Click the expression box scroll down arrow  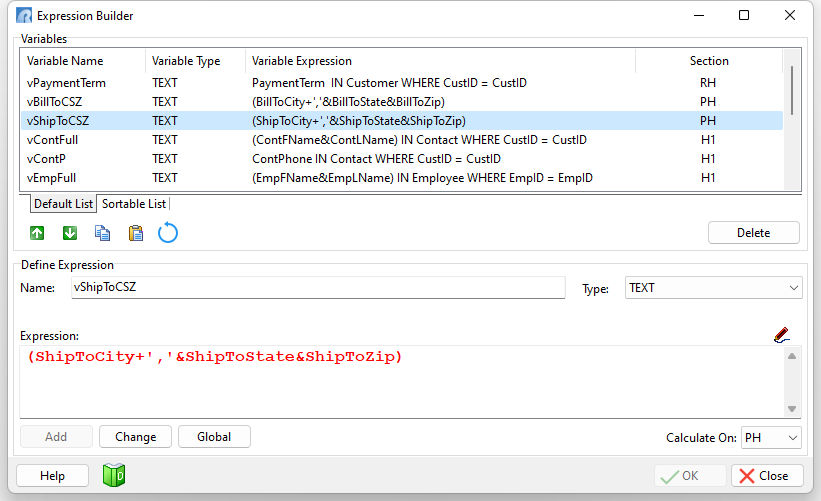point(792,409)
